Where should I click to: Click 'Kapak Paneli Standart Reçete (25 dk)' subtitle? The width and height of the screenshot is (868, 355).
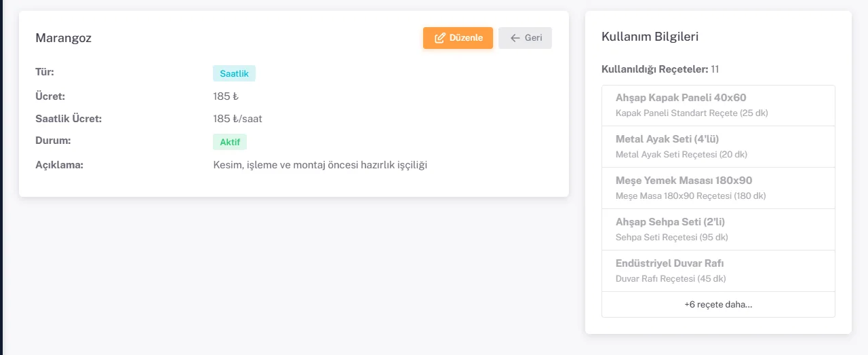pyautogui.click(x=692, y=113)
